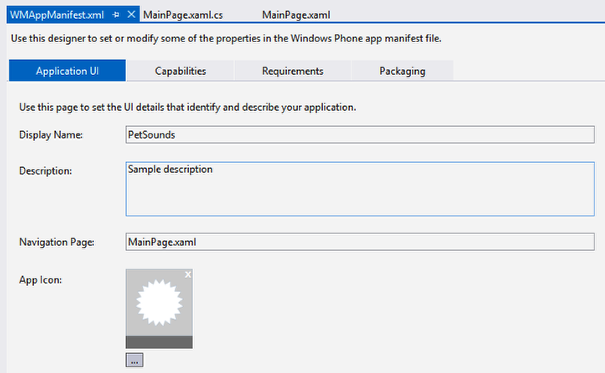The width and height of the screenshot is (605, 373).
Task: Click the Navigation Page label
Action: (57, 242)
